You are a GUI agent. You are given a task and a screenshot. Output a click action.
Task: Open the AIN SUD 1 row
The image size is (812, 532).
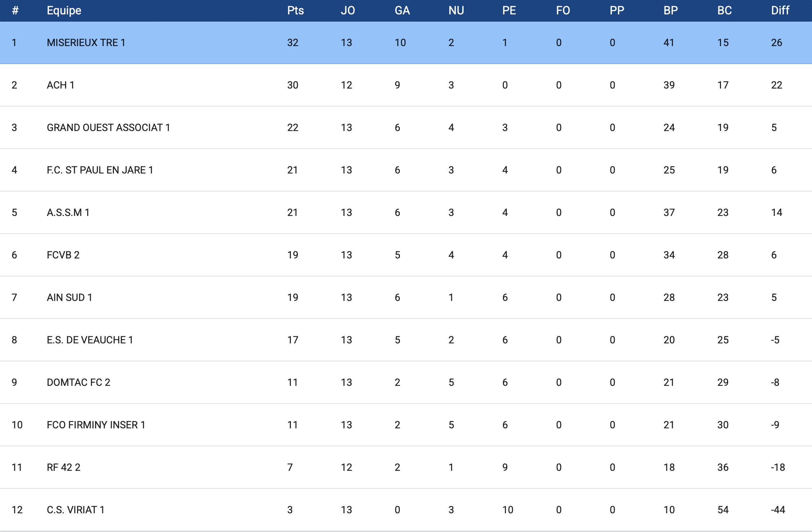(69, 297)
